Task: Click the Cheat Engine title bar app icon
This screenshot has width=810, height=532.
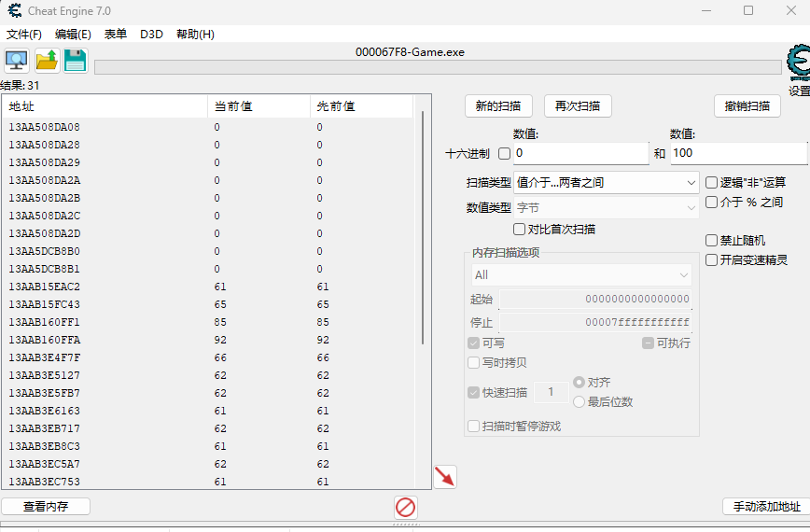Action: [15, 11]
